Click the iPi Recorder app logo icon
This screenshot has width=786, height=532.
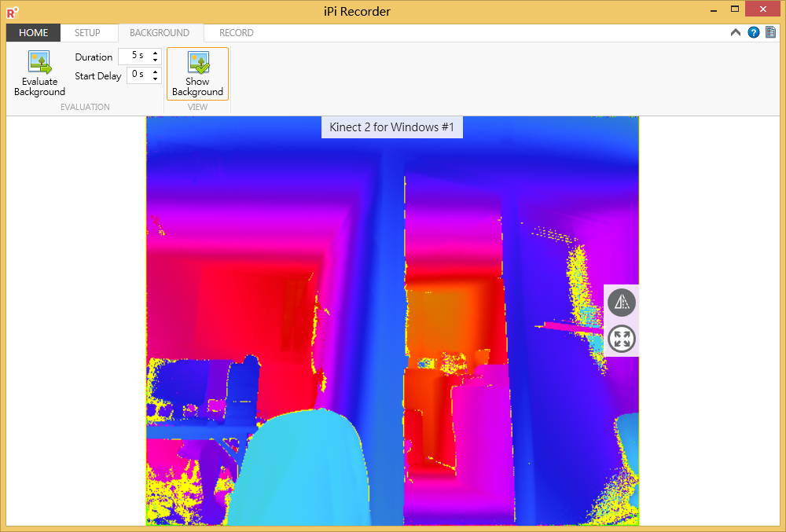coord(12,12)
